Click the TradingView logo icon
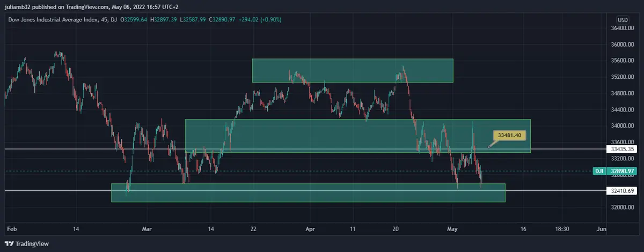 coord(10,244)
